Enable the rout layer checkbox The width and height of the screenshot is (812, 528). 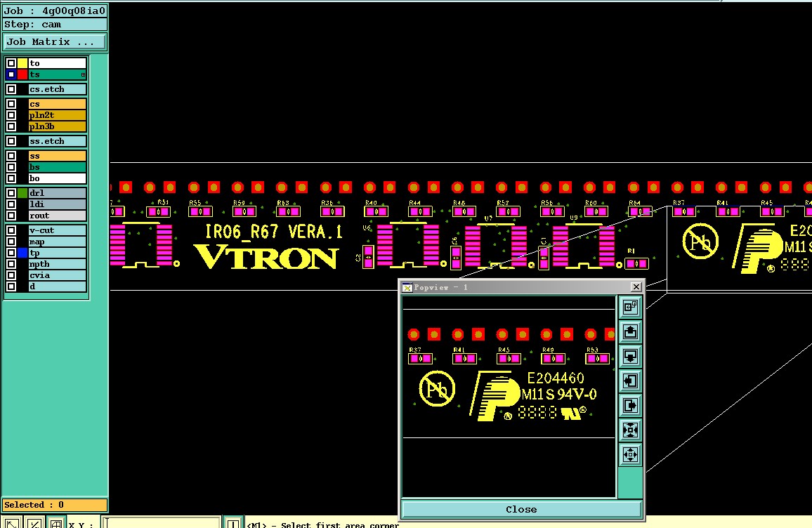[x=11, y=216]
